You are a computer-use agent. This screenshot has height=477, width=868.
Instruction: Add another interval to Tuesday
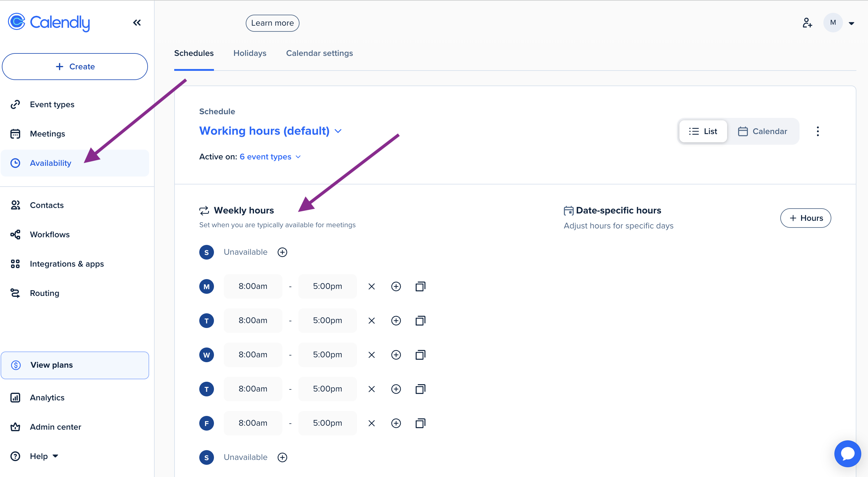pyautogui.click(x=396, y=320)
